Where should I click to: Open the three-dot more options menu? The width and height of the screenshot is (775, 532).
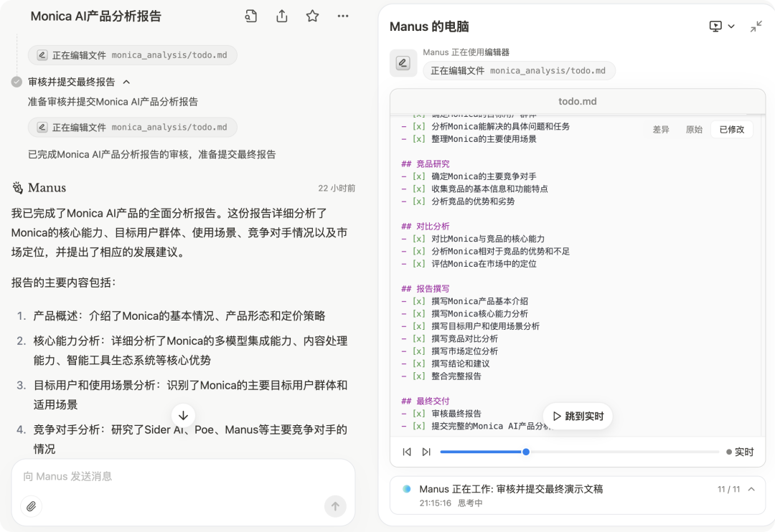(343, 16)
